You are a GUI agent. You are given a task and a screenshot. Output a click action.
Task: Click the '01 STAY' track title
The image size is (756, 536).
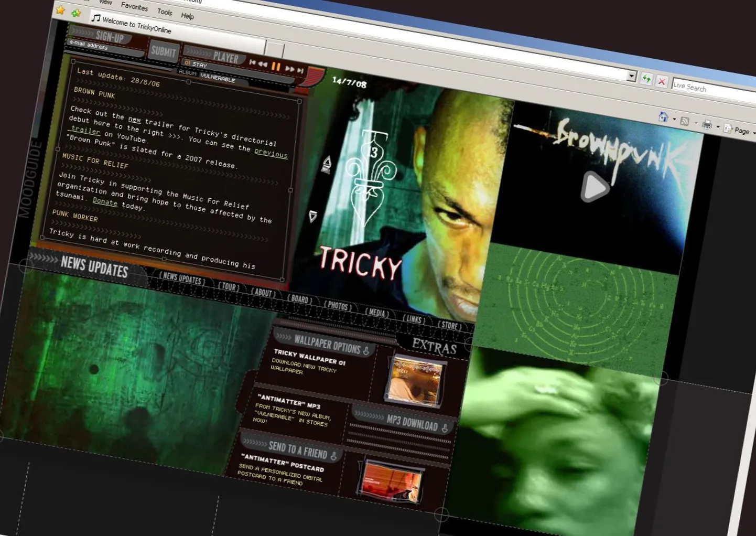[x=196, y=64]
